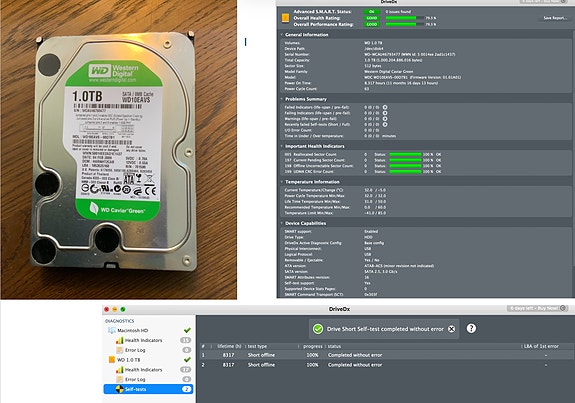
Task: Click the Serial Number value text
Action: tap(409, 54)
